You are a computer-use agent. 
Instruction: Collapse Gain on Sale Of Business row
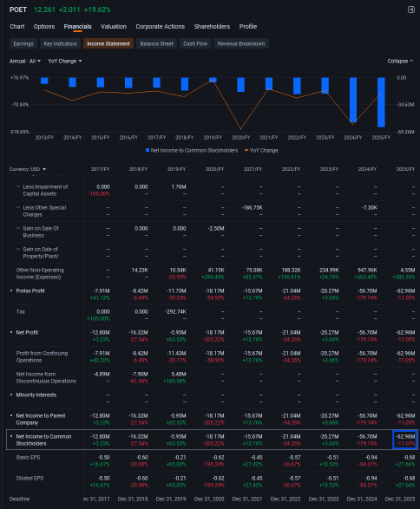[18, 228]
